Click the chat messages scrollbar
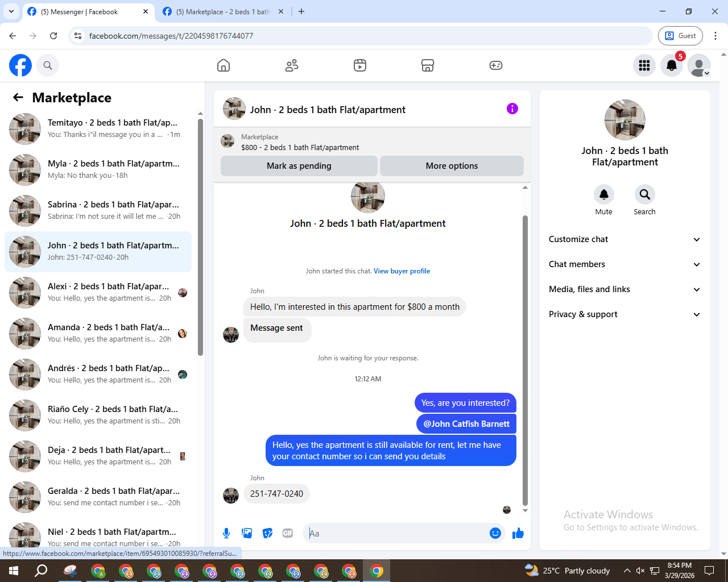 (x=525, y=360)
